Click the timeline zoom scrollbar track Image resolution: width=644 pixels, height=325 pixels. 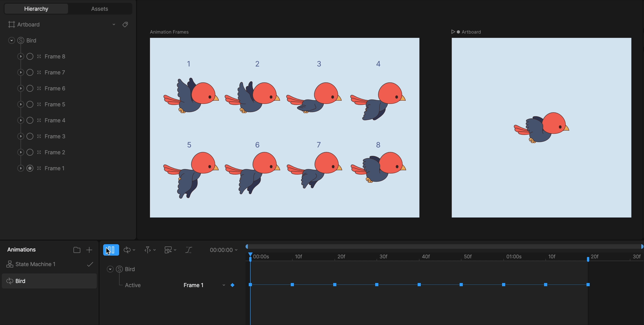[444, 246]
